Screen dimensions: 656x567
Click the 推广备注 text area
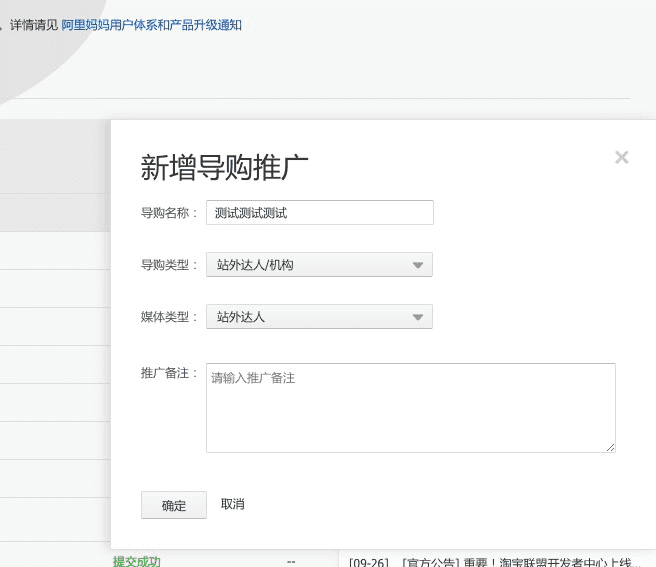pos(411,408)
